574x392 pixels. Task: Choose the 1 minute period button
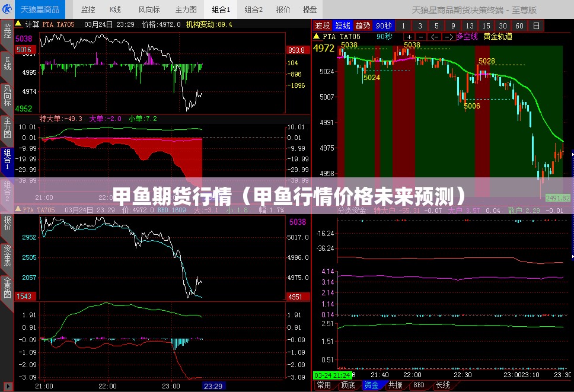tap(403, 26)
